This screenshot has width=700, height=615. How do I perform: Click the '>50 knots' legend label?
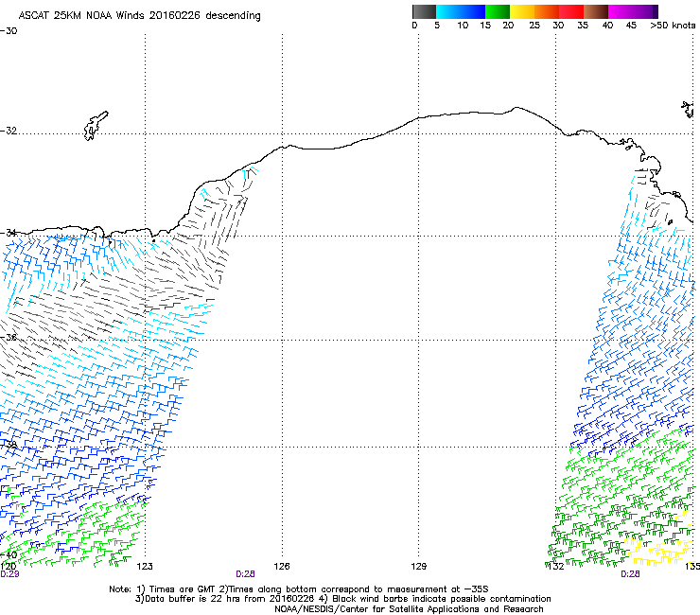(673, 26)
